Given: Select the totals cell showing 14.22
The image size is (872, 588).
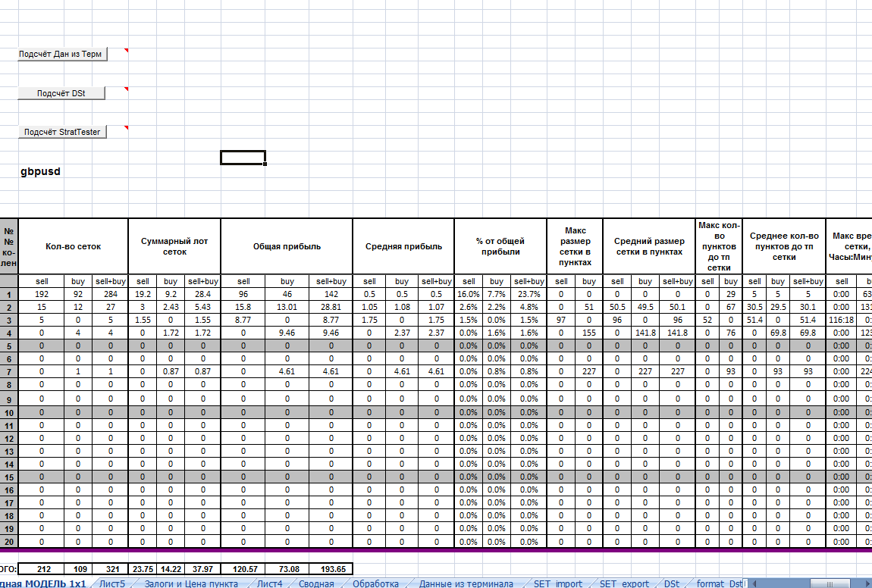Looking at the screenshot, I should tap(171, 568).
